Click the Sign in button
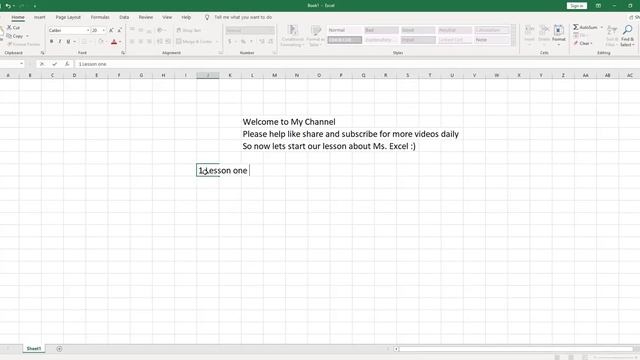The image size is (640, 360). click(x=577, y=6)
